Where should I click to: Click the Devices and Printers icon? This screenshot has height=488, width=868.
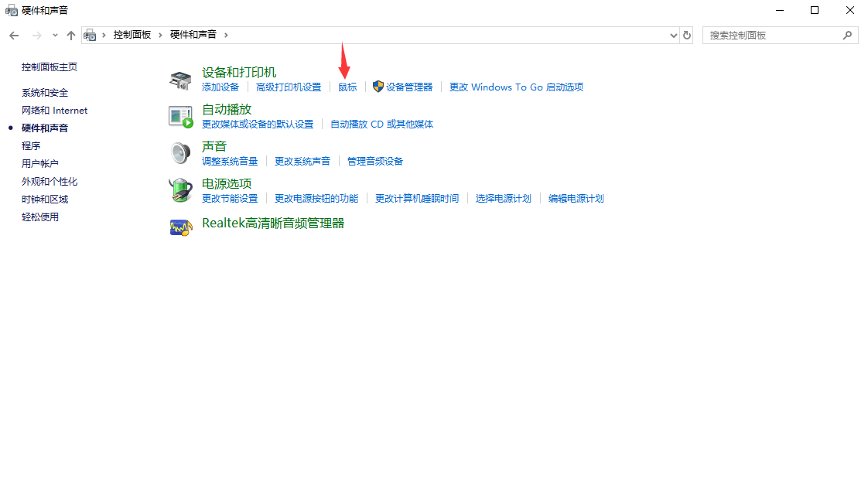pyautogui.click(x=180, y=80)
